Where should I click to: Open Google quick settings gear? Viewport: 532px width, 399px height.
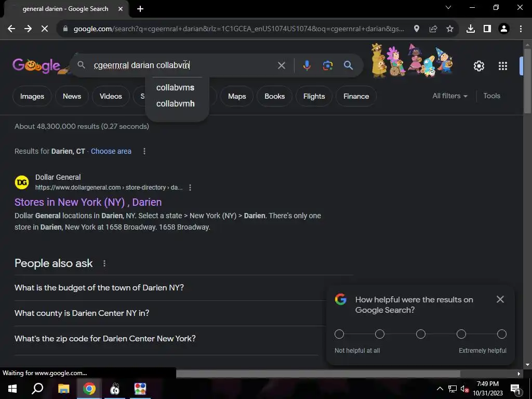478,66
